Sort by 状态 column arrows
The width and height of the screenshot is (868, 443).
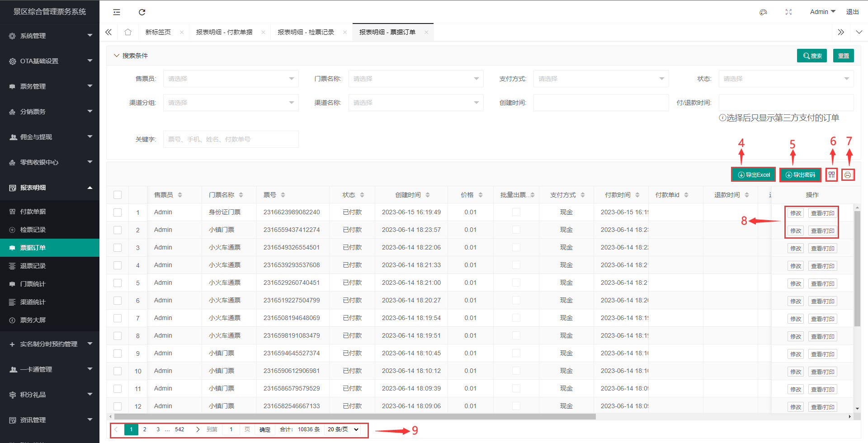[362, 195]
